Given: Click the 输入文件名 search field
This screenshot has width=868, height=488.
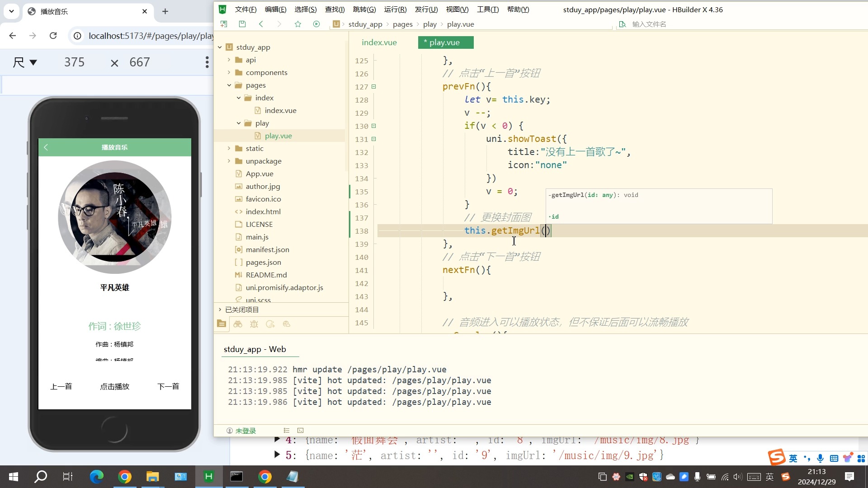Looking at the screenshot, I should (649, 24).
